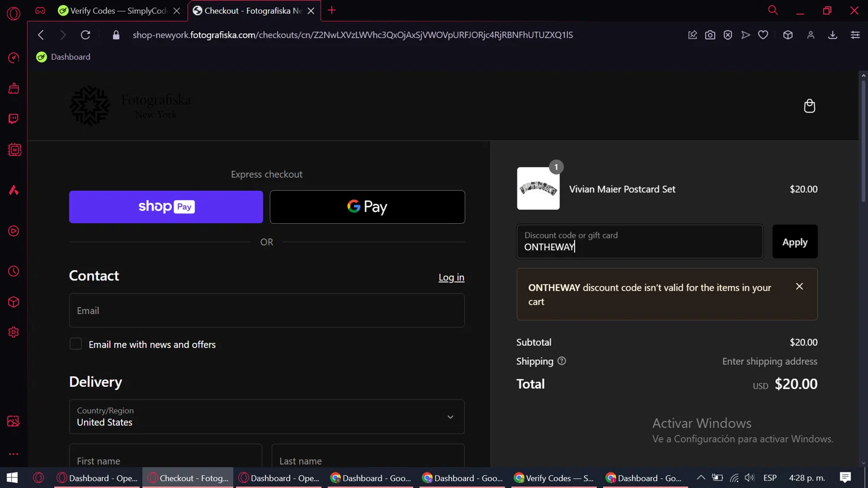Add page to bookmarks heart icon

[763, 35]
